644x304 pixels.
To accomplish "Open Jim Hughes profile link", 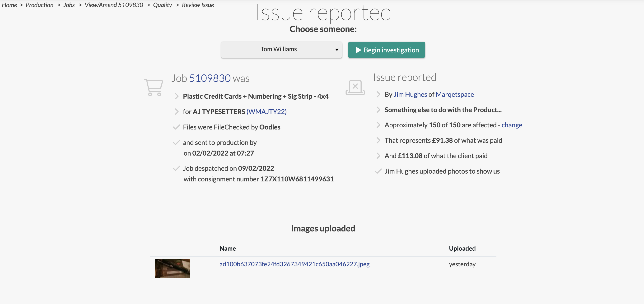I will point(410,94).
